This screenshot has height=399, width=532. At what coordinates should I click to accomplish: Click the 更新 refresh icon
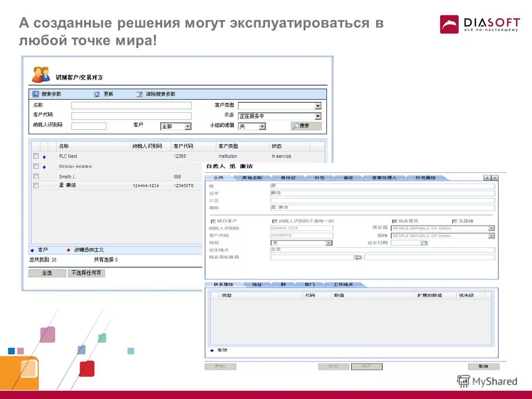click(96, 95)
